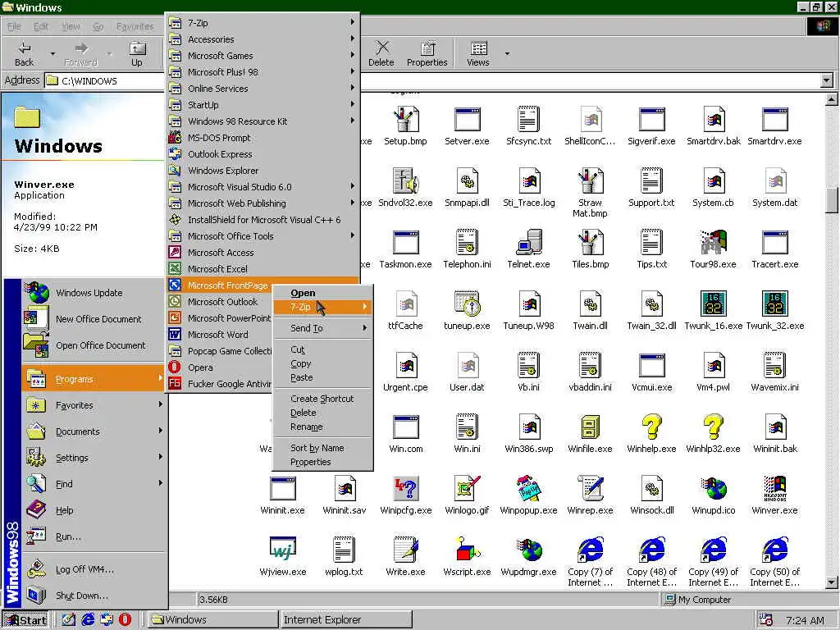The width and height of the screenshot is (840, 630).
Task: Expand the 7-Zip context submenu
Action: tap(322, 307)
